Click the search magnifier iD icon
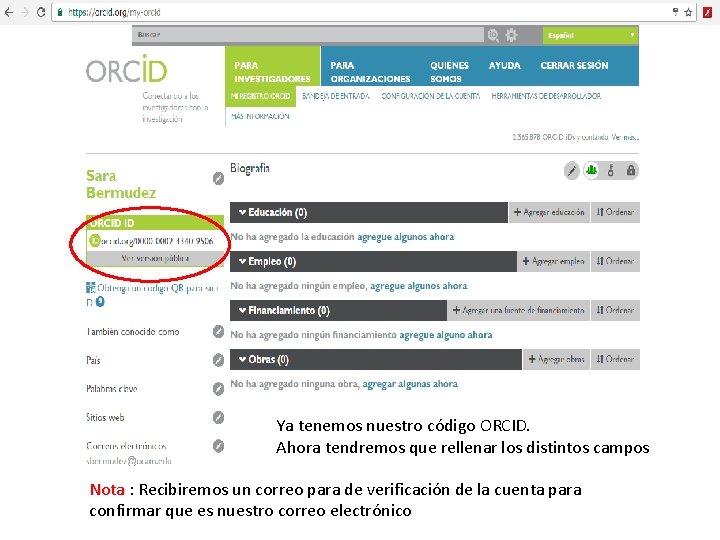This screenshot has width=720, height=540. coord(493,35)
